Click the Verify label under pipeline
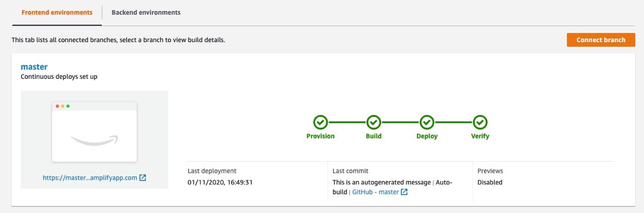This screenshot has width=644, height=213. (x=480, y=136)
